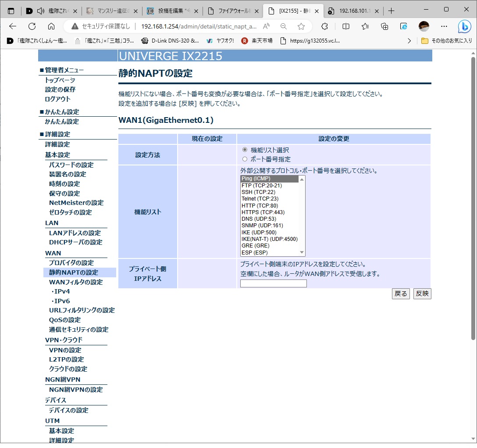
Task: Close the ファイアウォール tab
Action: [x=257, y=11]
